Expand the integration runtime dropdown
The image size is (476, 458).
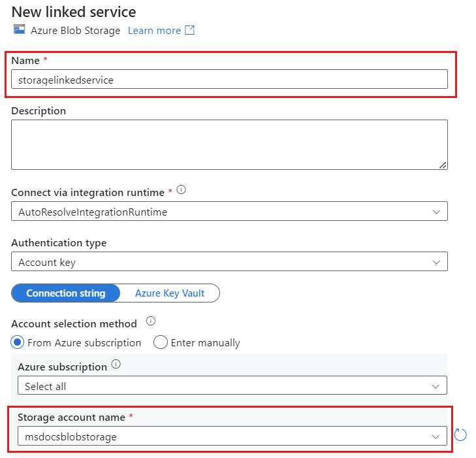point(229,212)
